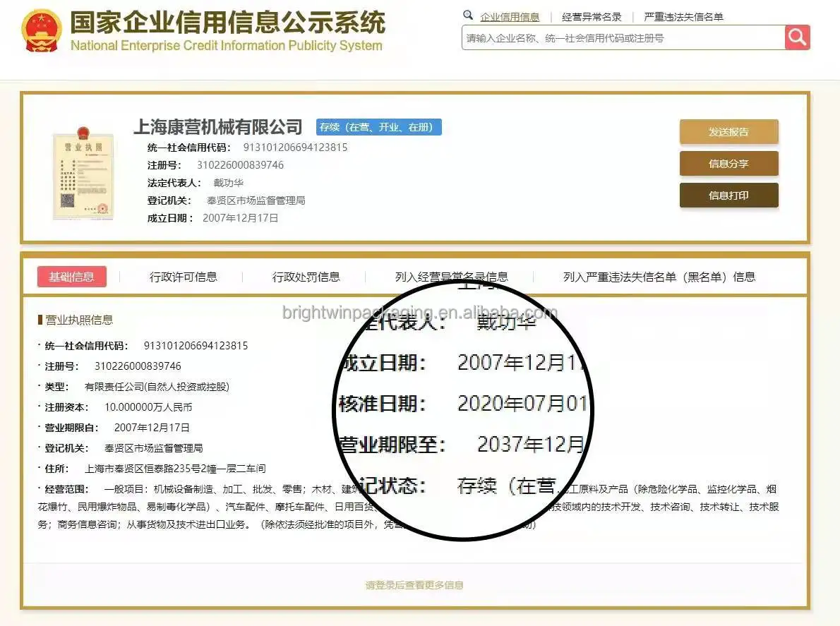Click the 发送报告 button

728,132
